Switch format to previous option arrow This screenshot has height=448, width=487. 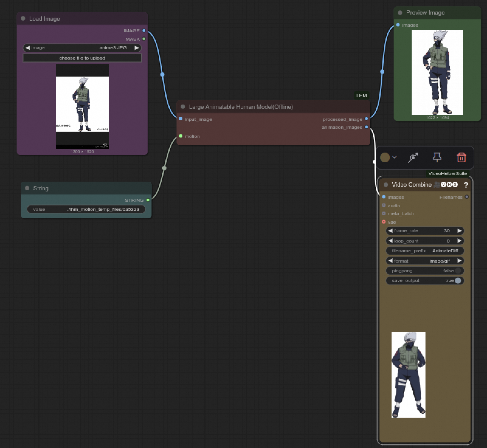[x=390, y=261]
